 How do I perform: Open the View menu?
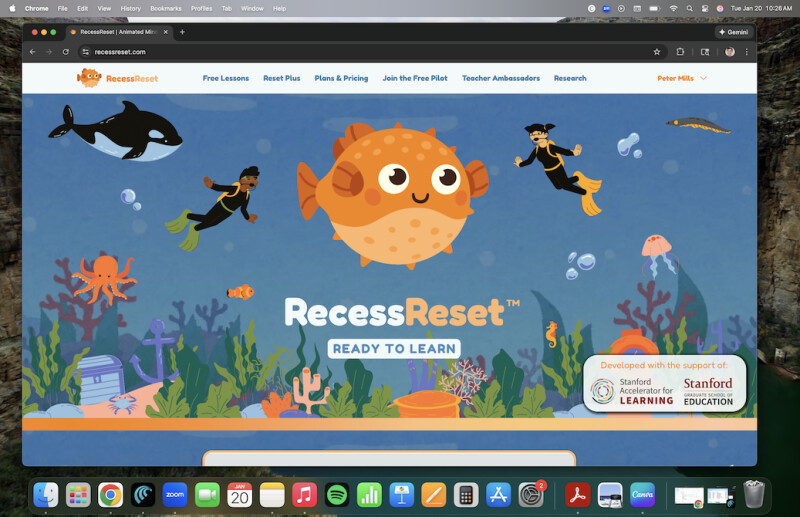[x=104, y=8]
